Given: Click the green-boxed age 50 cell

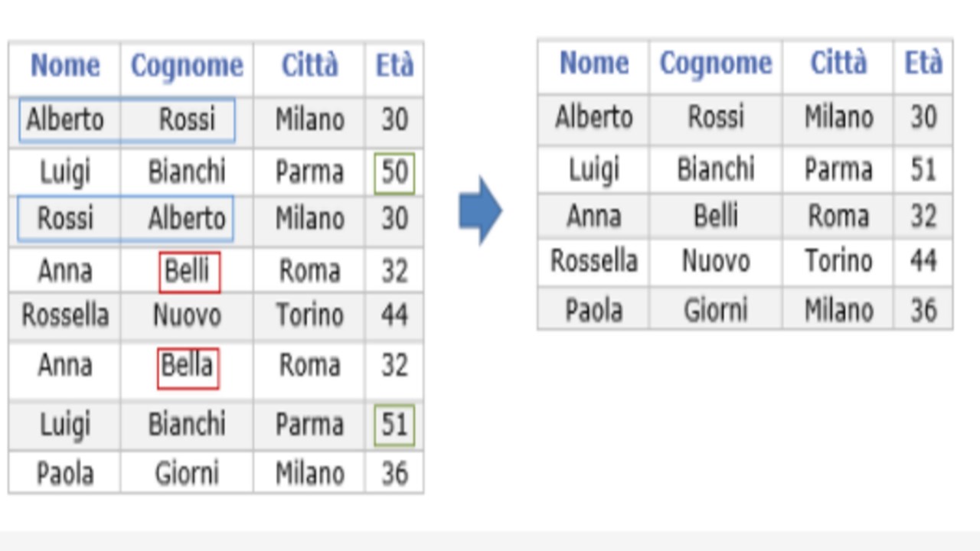Looking at the screenshot, I should pyautogui.click(x=394, y=173).
